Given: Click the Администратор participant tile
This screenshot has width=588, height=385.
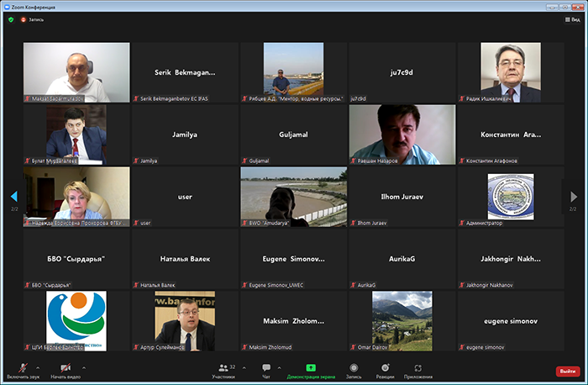Looking at the screenshot, I should pos(510,197).
